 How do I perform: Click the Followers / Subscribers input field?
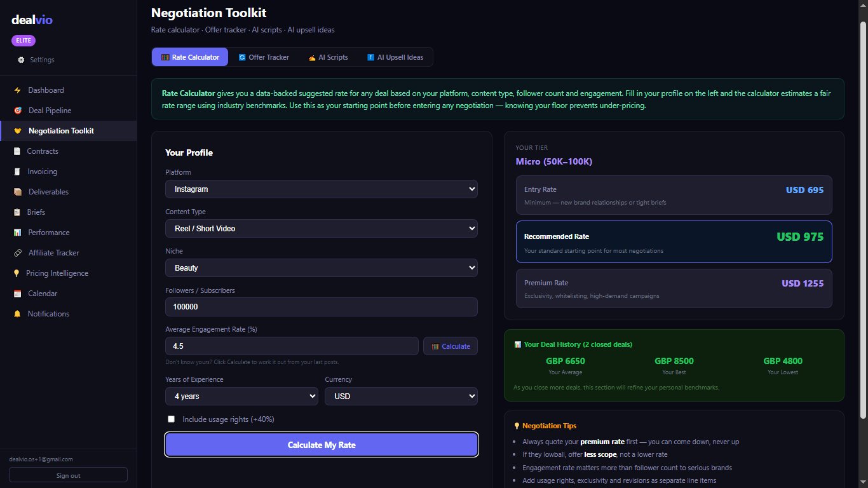[x=321, y=307]
